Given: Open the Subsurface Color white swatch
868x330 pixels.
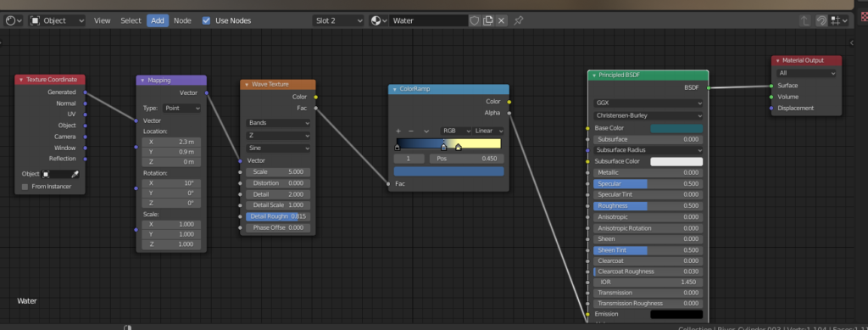Looking at the screenshot, I should [676, 162].
